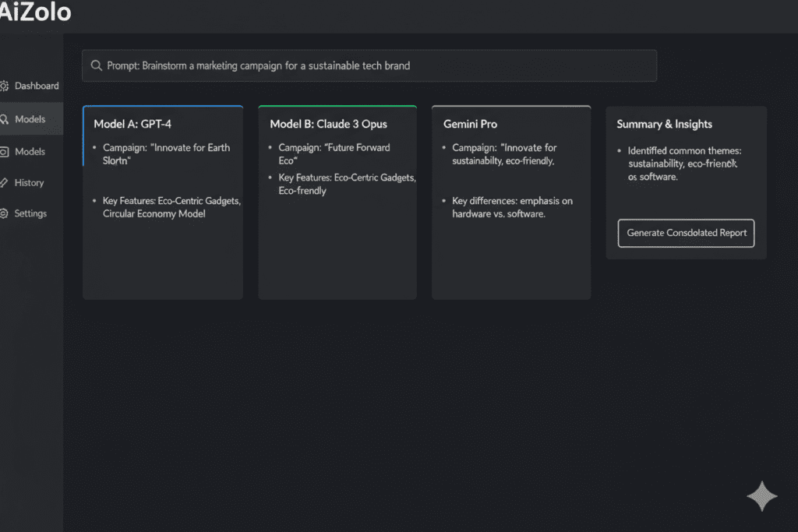Click the Dashboard icon in the sidebar
The height and width of the screenshot is (532, 798).
click(4, 86)
